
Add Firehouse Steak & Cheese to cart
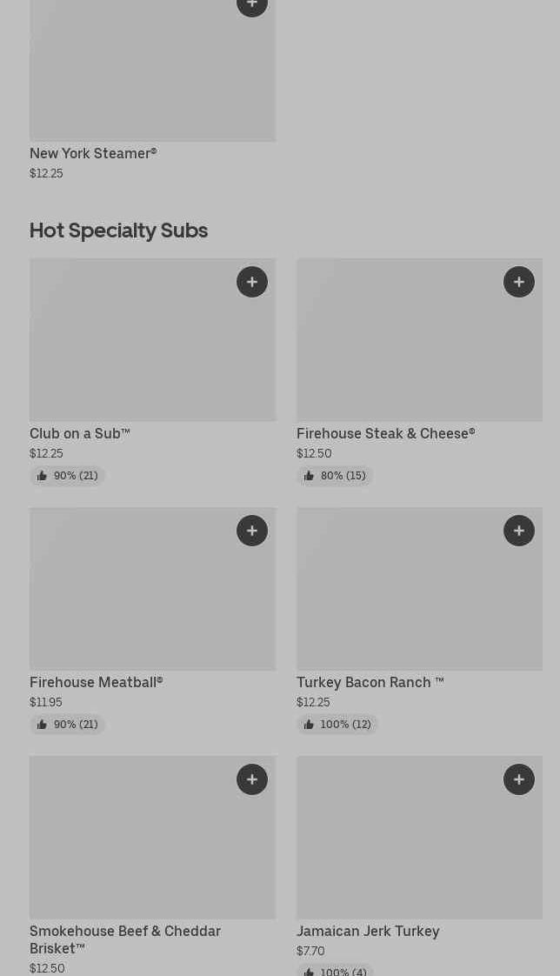click(519, 282)
